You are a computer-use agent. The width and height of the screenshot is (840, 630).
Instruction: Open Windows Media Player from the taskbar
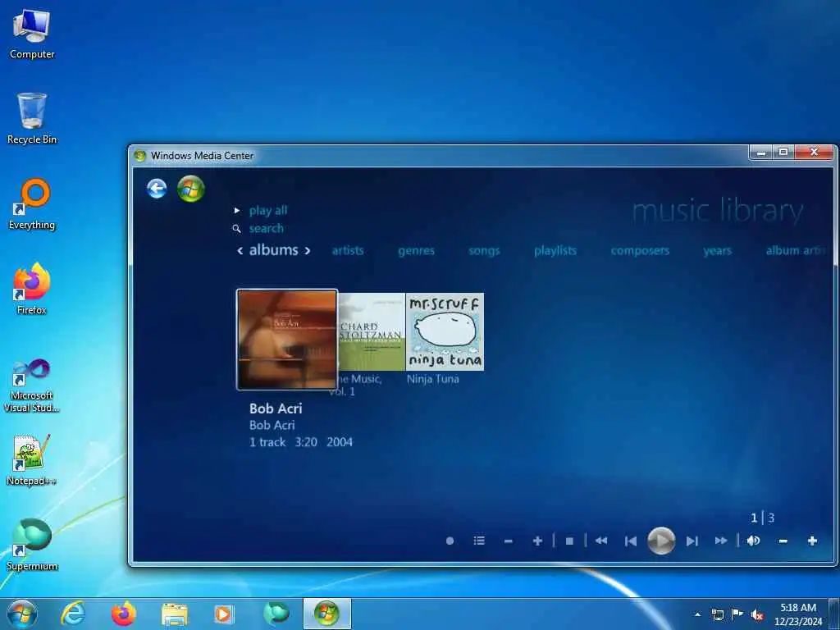click(x=223, y=614)
